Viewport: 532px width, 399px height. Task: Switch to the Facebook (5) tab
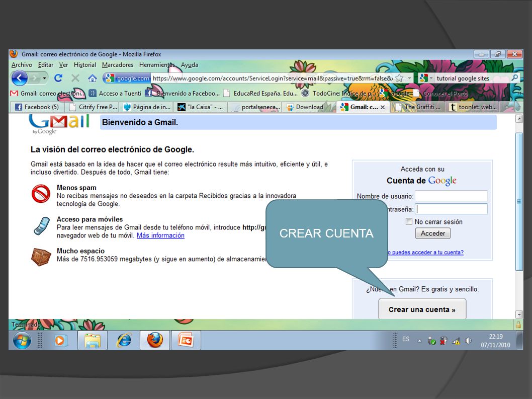click(38, 107)
